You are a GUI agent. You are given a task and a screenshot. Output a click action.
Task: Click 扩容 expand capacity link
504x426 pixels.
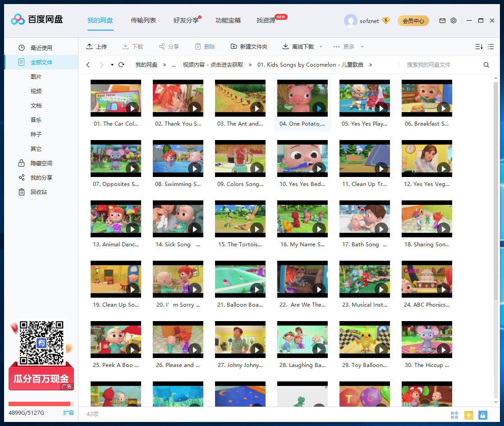pyautogui.click(x=69, y=413)
